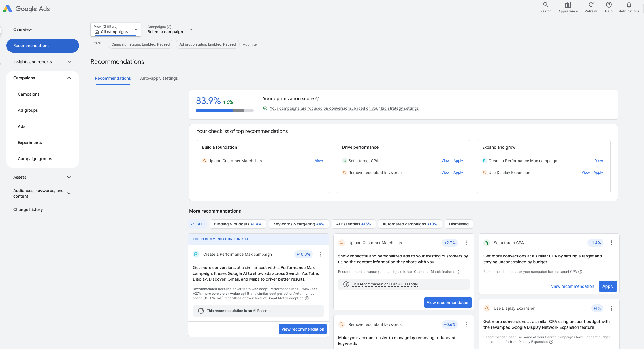Open the Help question mark icon
This screenshot has width=644, height=349.
609,5
